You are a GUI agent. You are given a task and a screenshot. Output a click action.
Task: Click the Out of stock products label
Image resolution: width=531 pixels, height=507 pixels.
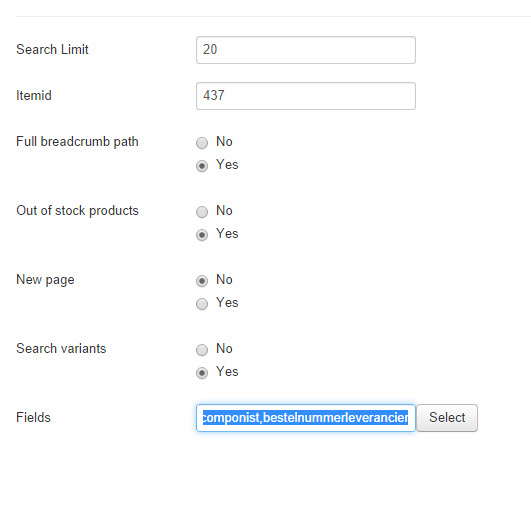tap(77, 211)
